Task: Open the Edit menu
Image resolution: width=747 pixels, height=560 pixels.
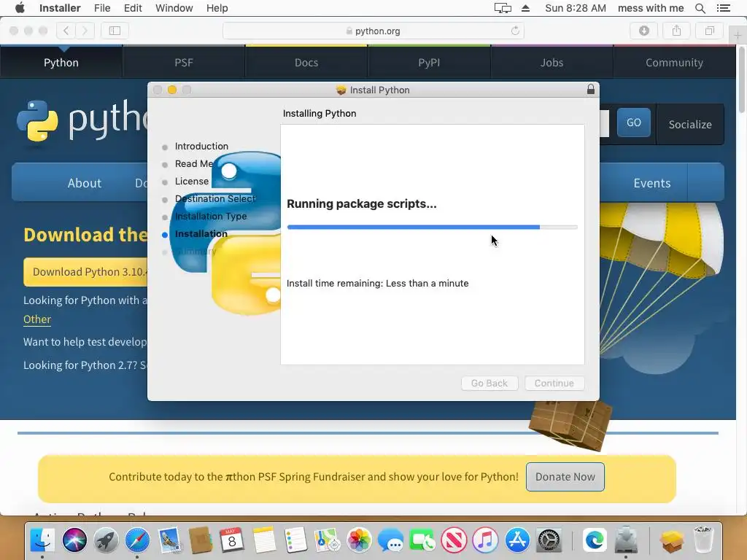Action: click(133, 8)
